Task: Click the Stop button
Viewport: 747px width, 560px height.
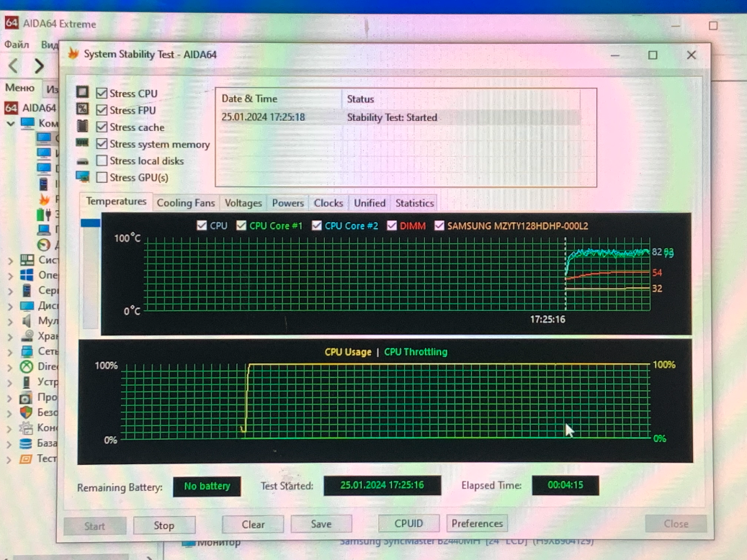Action: coord(164,525)
